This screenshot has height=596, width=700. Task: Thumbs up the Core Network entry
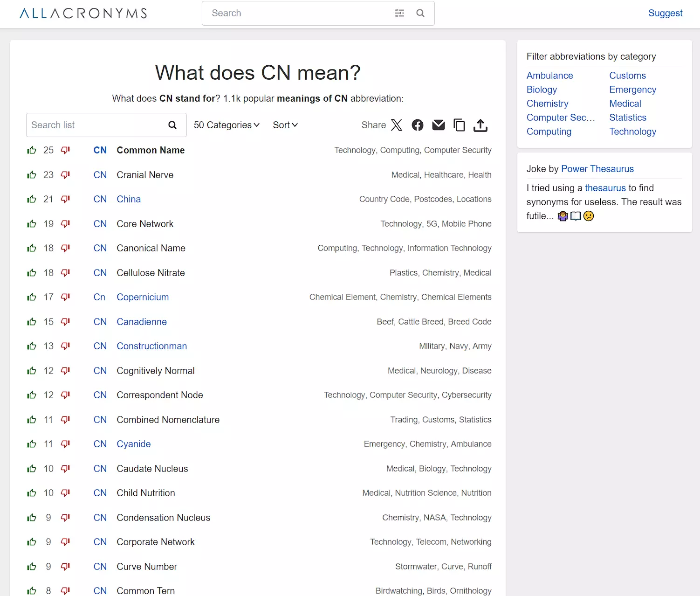point(32,224)
